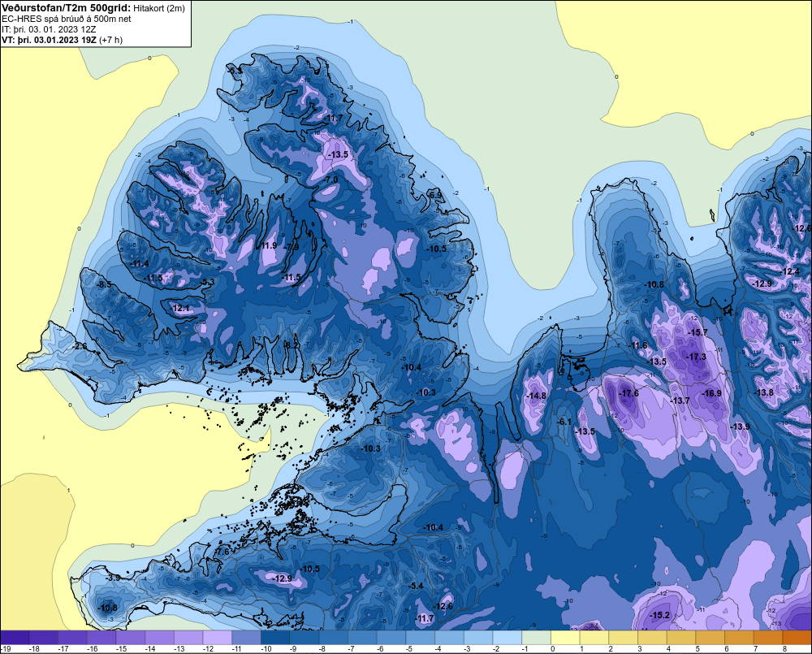
Task: Click the 'EC-HRES spá brúuð á 500m net' line
Action: coord(67,19)
